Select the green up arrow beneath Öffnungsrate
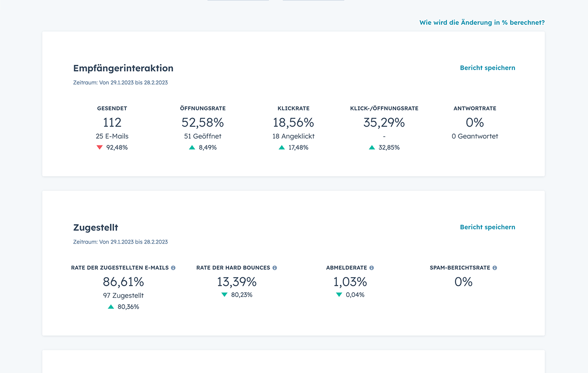Viewport: 588px width, 373px height. (x=192, y=147)
